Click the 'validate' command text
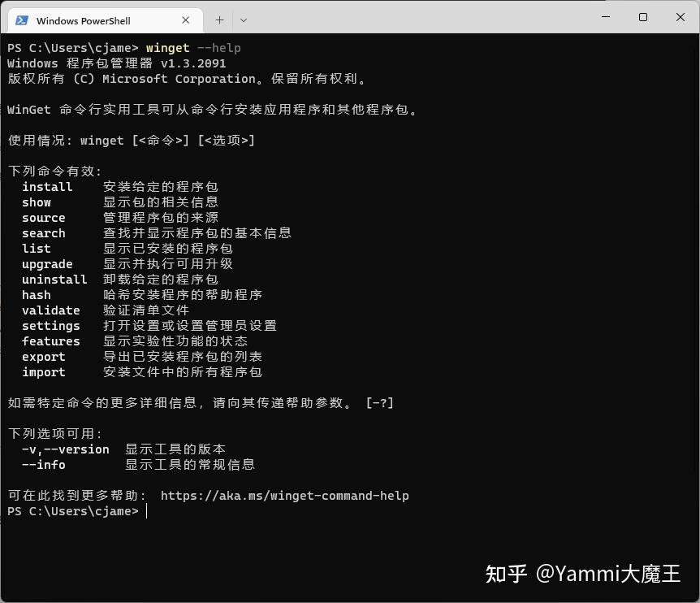700x603 pixels. 51,310
